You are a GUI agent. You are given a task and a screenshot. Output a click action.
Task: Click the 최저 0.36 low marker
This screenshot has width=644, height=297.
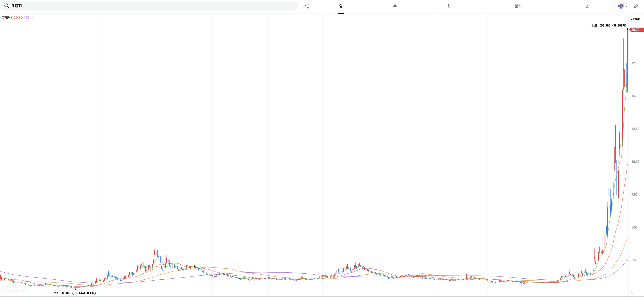pos(75,293)
